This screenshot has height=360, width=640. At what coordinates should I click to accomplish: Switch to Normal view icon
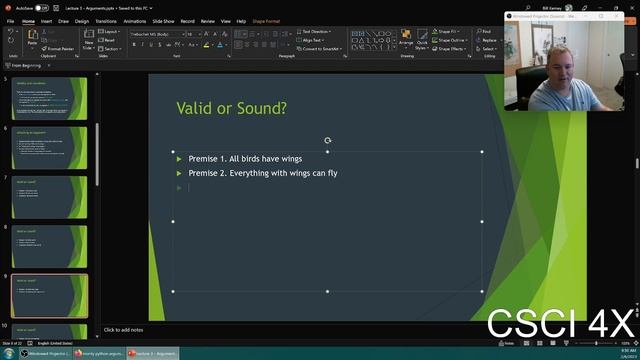pyautogui.click(x=527, y=343)
